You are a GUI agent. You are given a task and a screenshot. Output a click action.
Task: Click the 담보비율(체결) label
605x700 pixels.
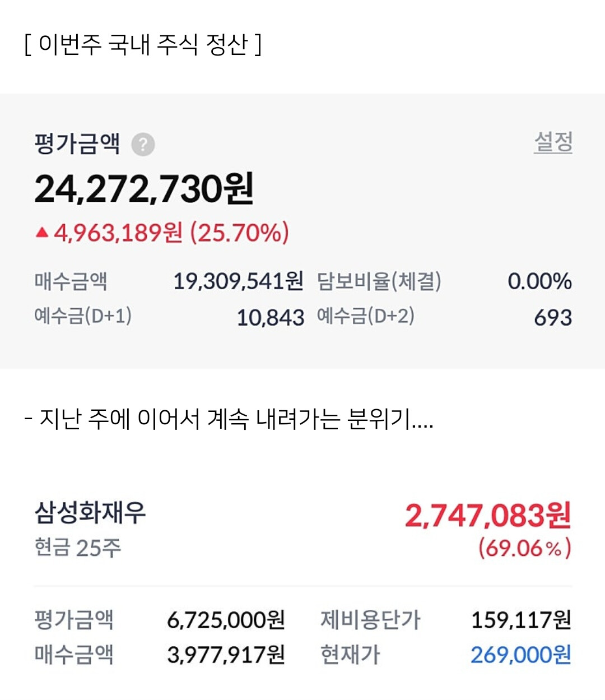pyautogui.click(x=379, y=281)
